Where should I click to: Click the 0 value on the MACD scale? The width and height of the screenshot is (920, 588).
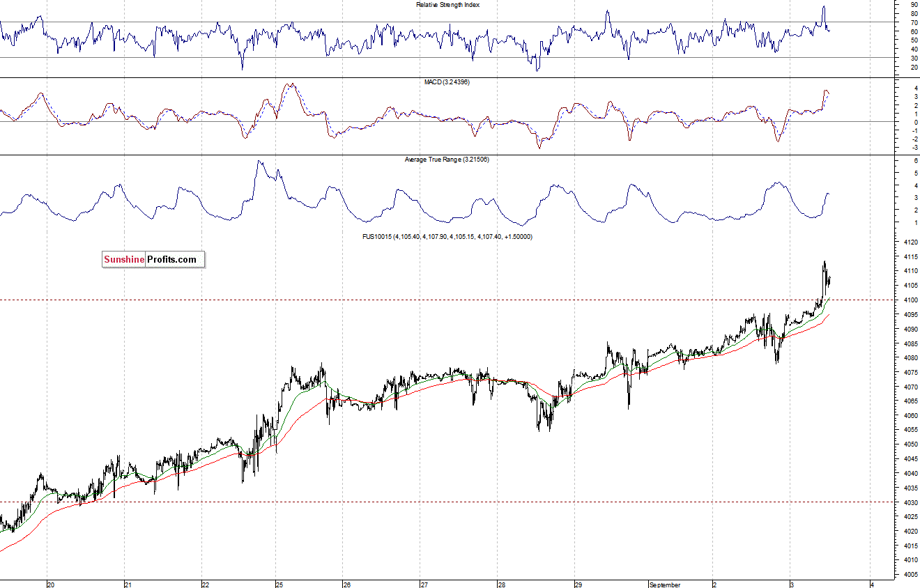916,122
